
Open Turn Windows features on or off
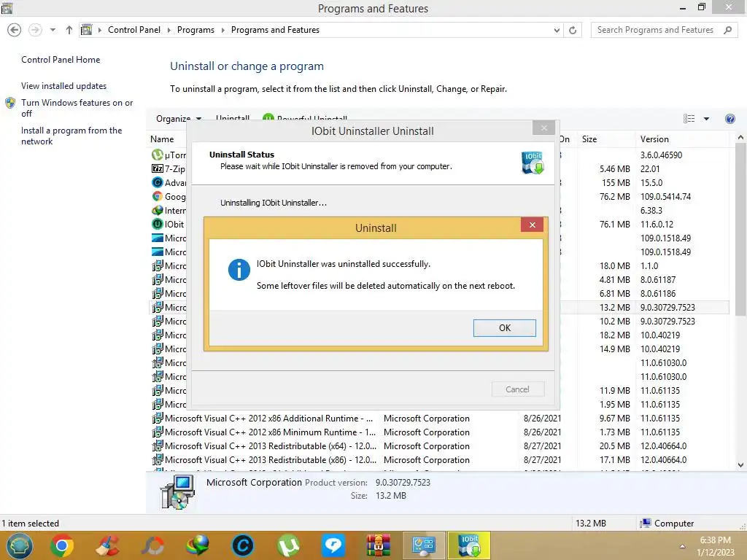pos(77,108)
